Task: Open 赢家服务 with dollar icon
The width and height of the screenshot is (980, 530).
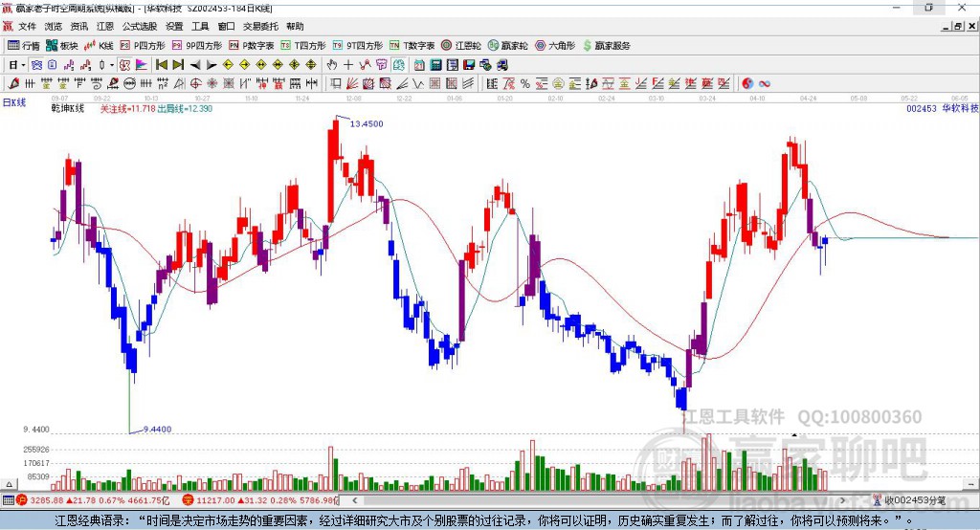Action: [606, 46]
